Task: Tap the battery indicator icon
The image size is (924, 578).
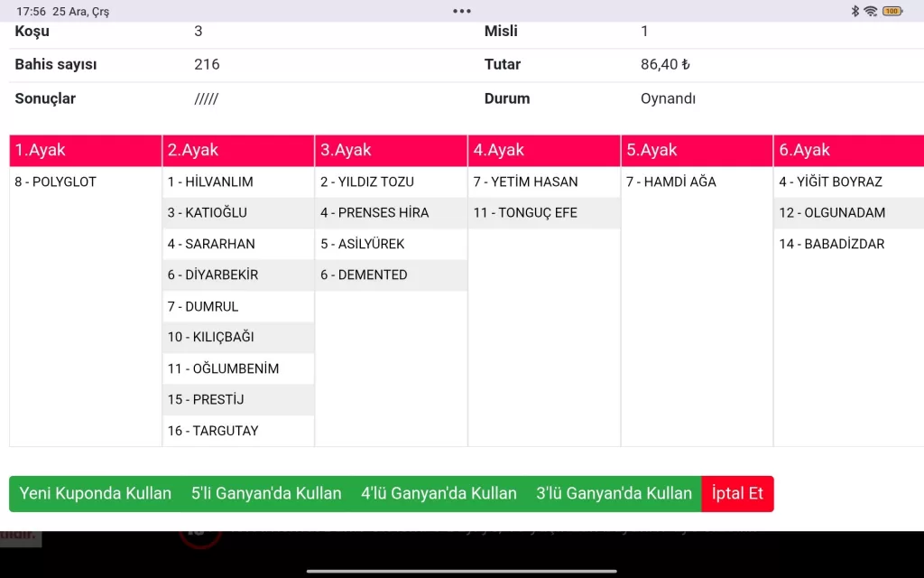Action: coord(892,11)
